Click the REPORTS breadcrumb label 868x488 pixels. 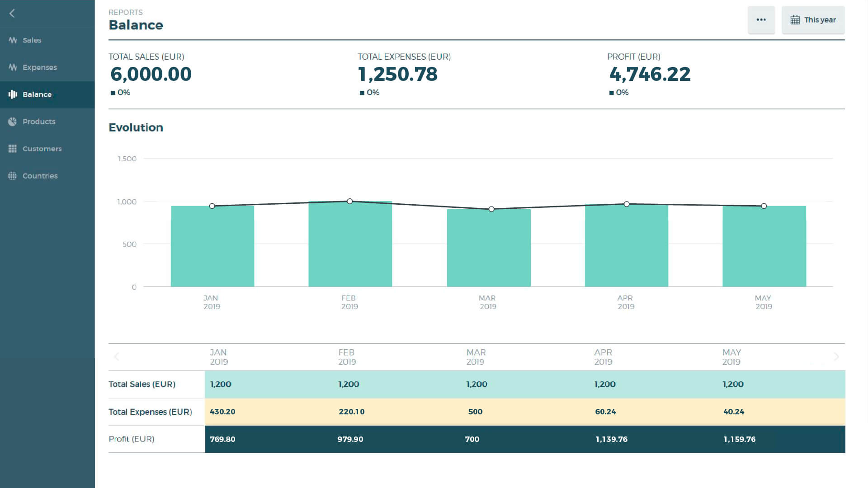coord(126,12)
